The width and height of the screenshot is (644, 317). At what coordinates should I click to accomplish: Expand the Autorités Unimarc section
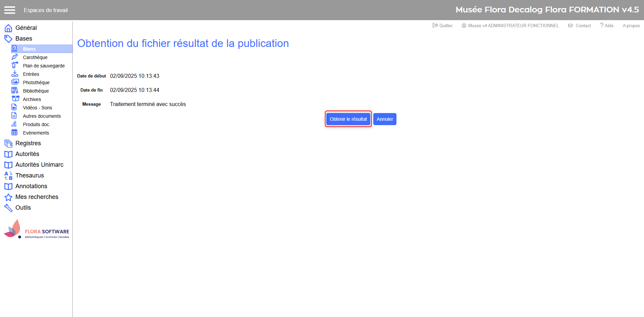pyautogui.click(x=39, y=165)
